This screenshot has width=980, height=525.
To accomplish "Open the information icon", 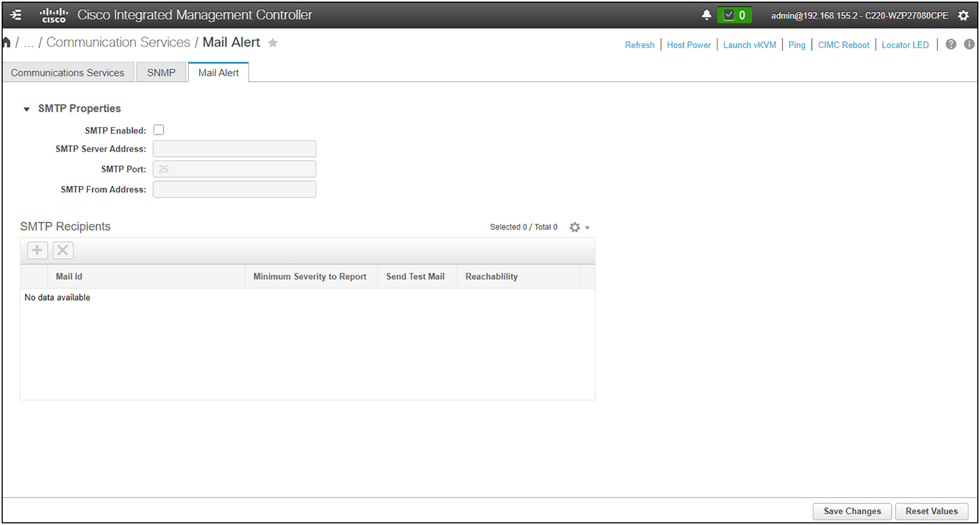I will click(969, 44).
